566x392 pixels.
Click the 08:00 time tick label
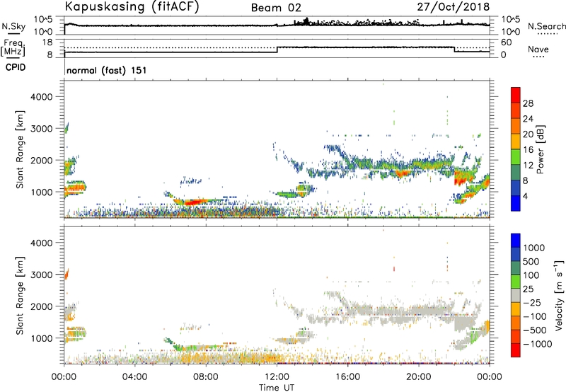click(x=206, y=377)
